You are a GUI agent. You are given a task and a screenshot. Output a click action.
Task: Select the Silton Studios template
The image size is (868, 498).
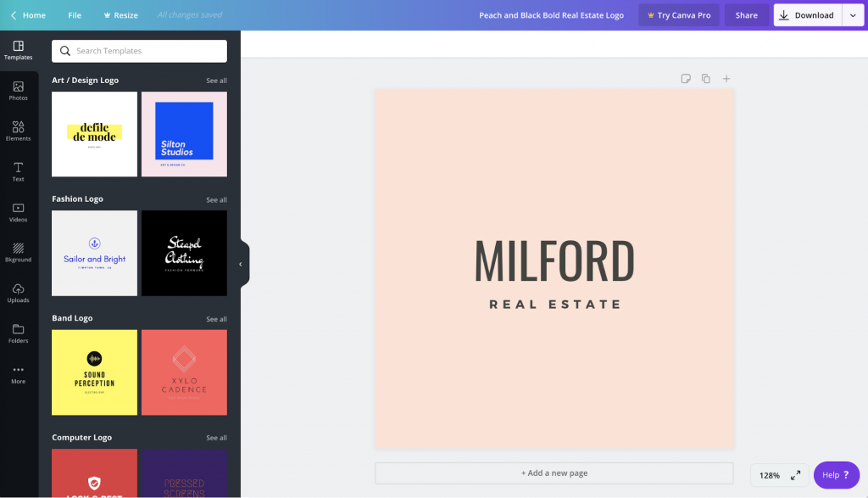[x=184, y=134]
